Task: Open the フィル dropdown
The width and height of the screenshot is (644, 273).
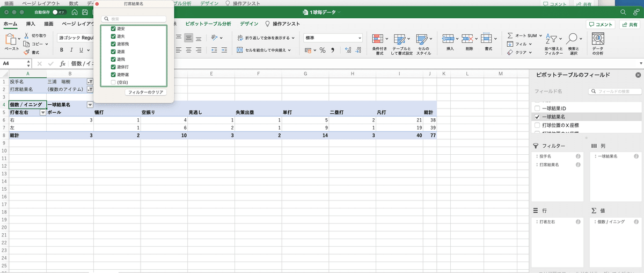Action: [x=530, y=44]
